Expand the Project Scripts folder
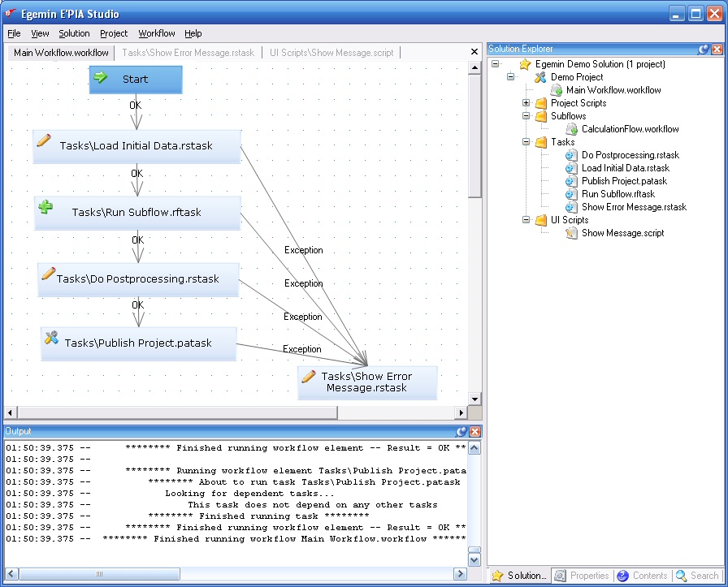The height and width of the screenshot is (587, 728). 526,103
